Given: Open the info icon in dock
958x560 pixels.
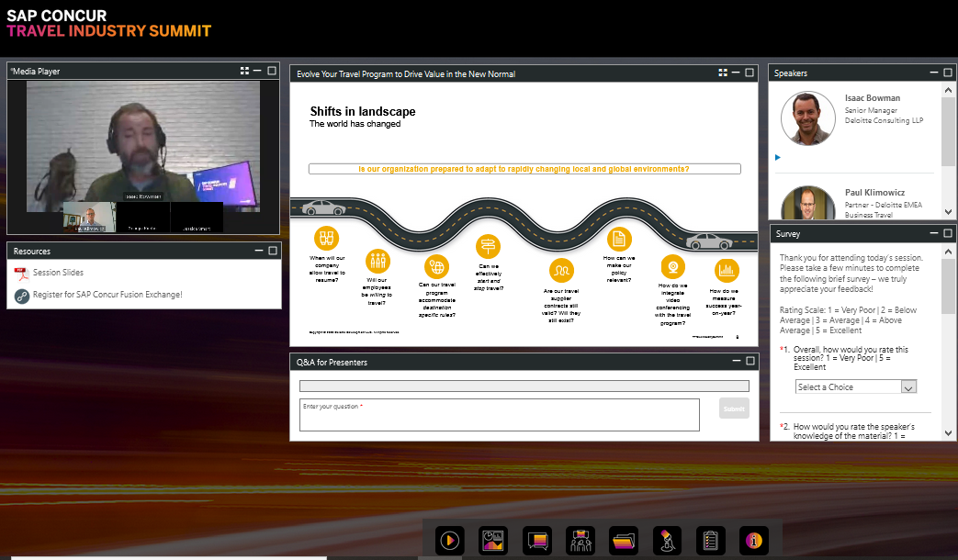Looking at the screenshot, I should (x=754, y=541).
